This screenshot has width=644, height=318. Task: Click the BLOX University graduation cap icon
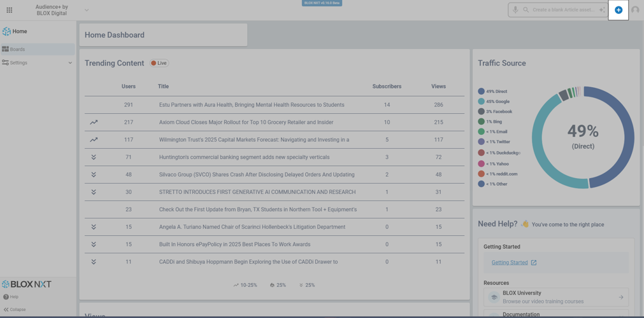(494, 297)
